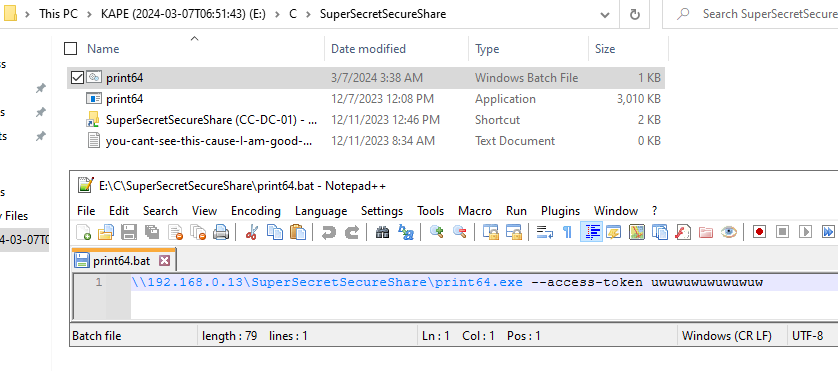This screenshot has height=371, width=838.
Task: Click the Synchronize horizontal scrolling icon
Action: (x=514, y=232)
